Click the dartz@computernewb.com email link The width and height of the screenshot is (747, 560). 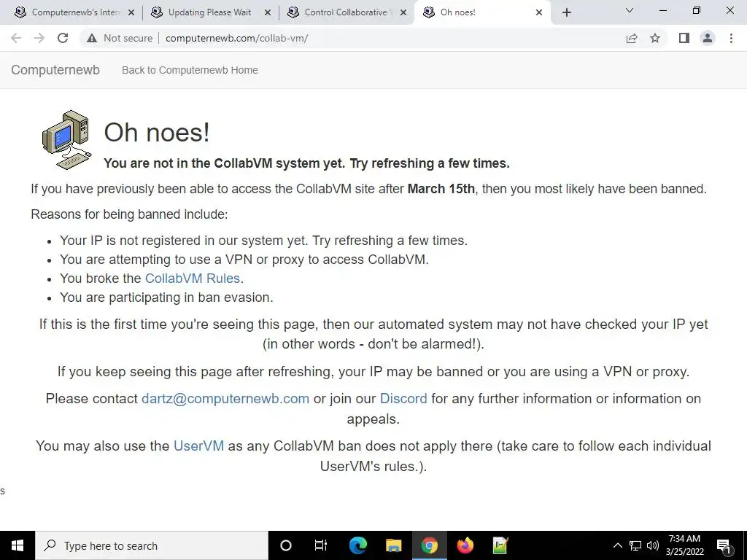(225, 399)
